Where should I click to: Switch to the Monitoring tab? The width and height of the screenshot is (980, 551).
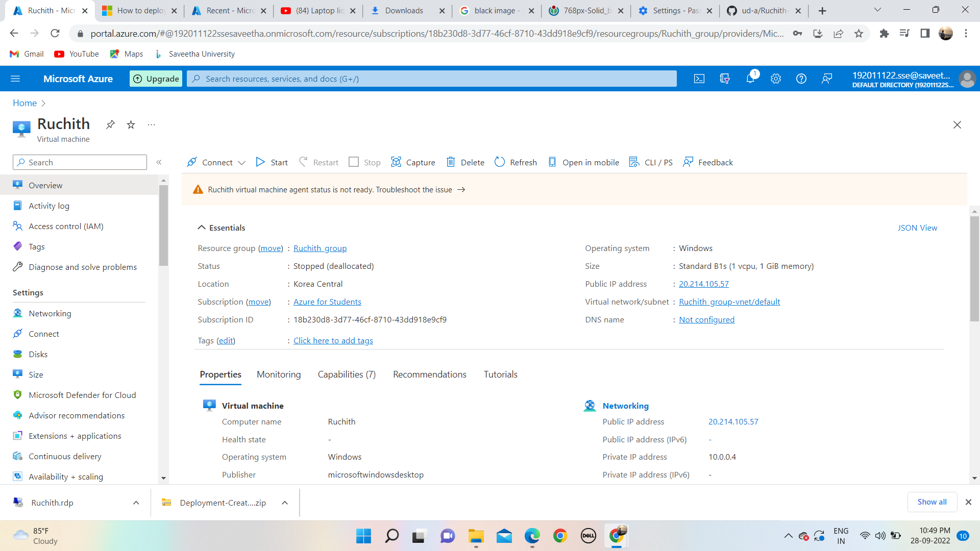279,374
